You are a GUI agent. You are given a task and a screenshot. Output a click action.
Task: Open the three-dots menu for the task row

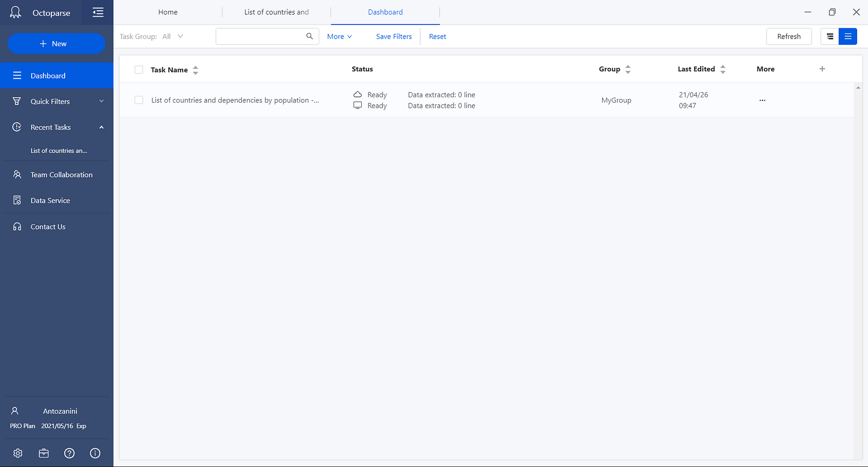(762, 100)
